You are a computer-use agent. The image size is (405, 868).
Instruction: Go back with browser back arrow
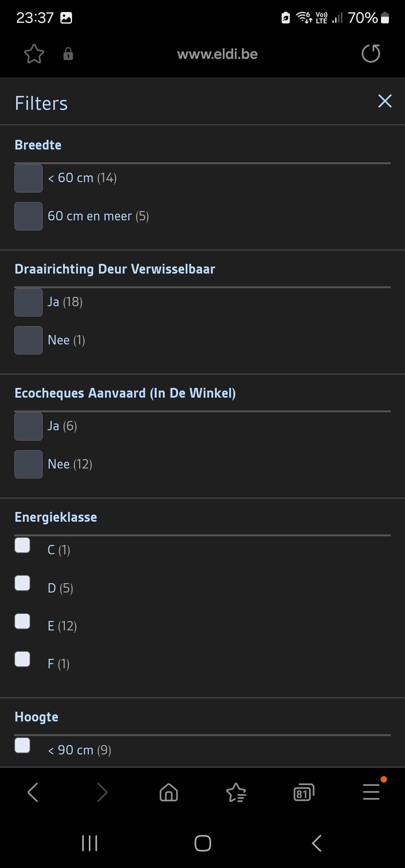click(x=33, y=792)
